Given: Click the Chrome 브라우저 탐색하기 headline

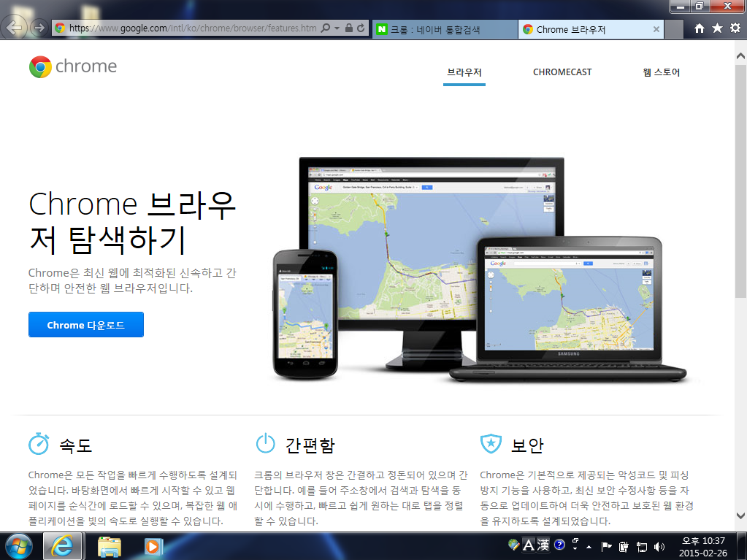Looking at the screenshot, I should click(x=132, y=222).
